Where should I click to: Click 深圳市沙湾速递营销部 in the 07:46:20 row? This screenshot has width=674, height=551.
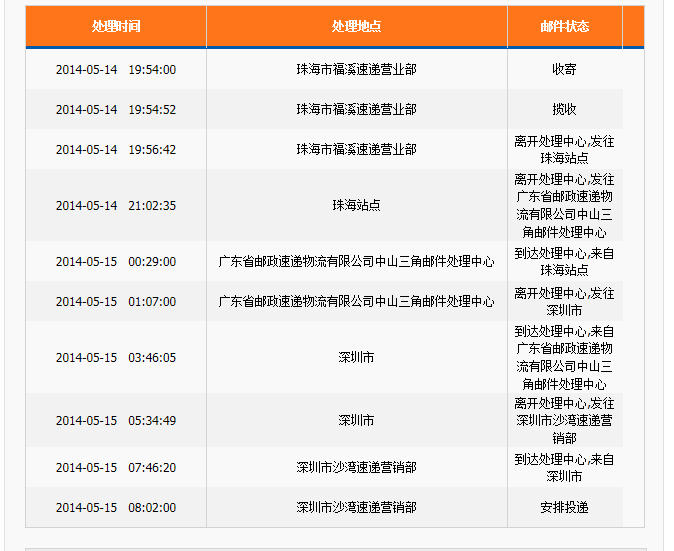(x=356, y=467)
